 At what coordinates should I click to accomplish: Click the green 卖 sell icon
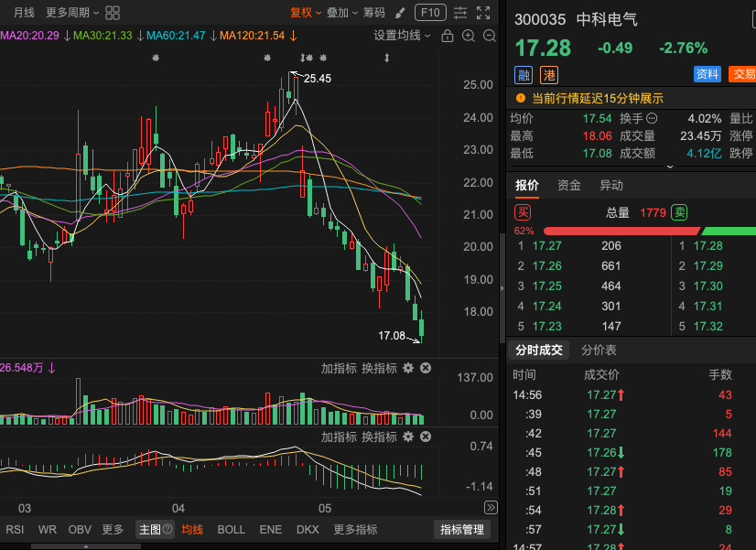679,212
